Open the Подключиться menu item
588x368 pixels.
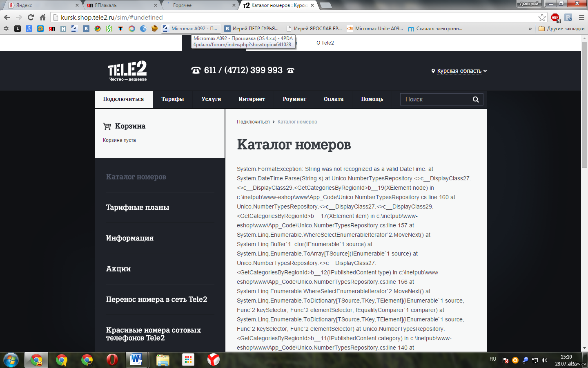[x=124, y=99]
